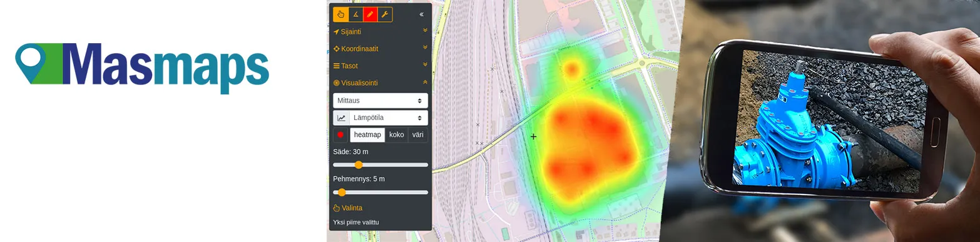Click the black cross marker on map

(534, 136)
